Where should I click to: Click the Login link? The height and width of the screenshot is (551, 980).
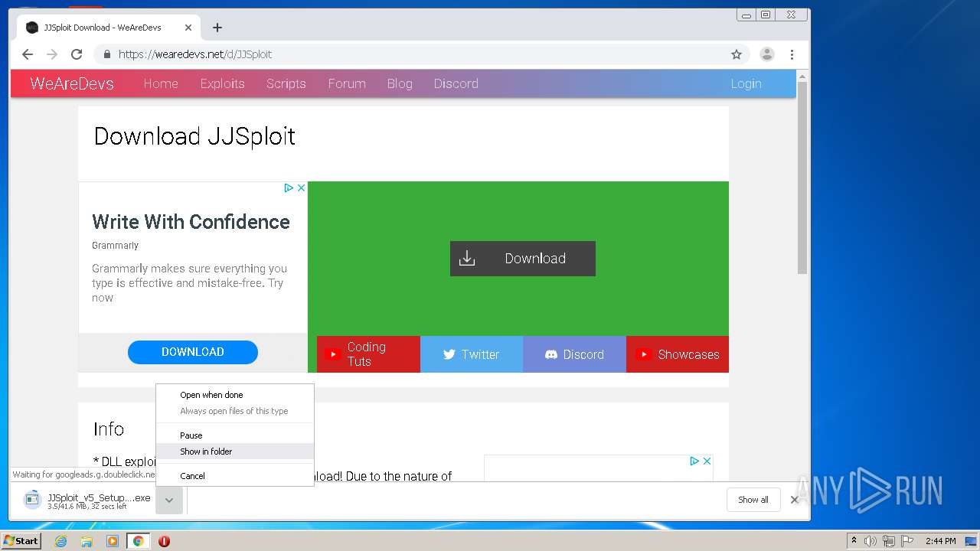click(x=746, y=83)
